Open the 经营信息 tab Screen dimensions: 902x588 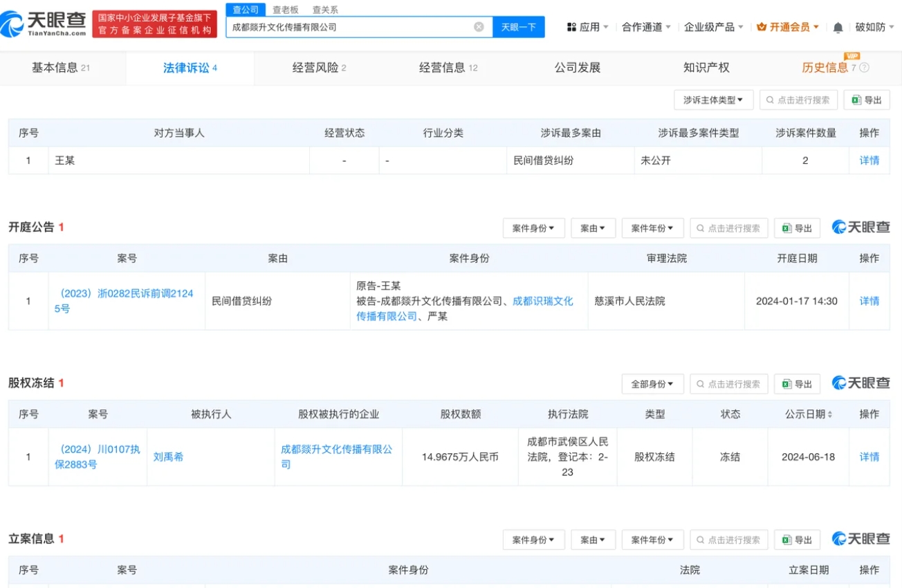pos(448,68)
